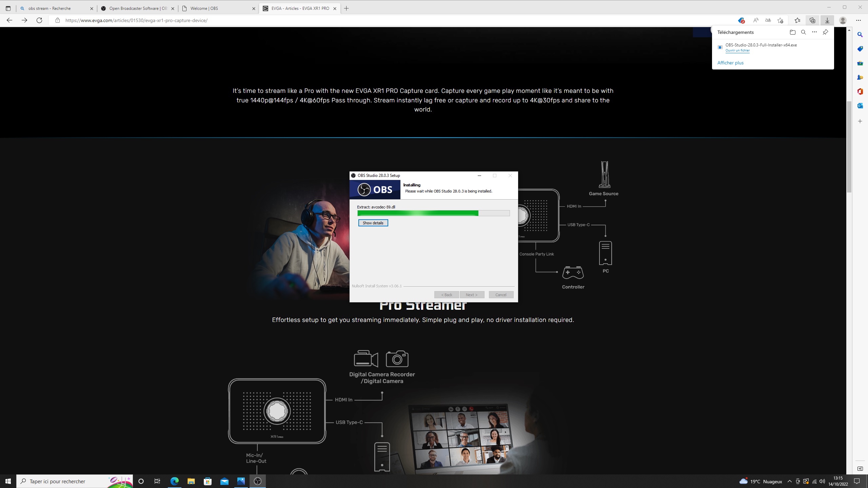Activate the Read aloud icon
Screen dimensions: 868x488
[756, 20]
